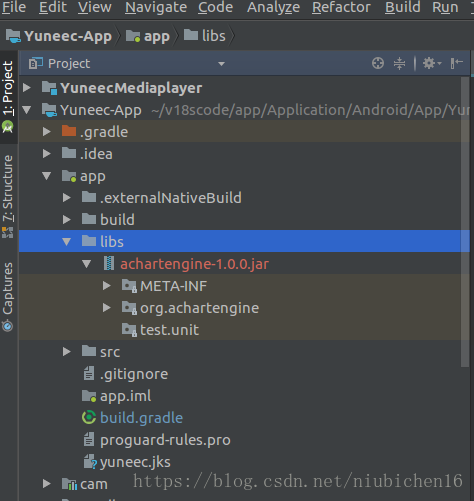Open the Refactor menu
The width and height of the screenshot is (474, 501).
[341, 7]
